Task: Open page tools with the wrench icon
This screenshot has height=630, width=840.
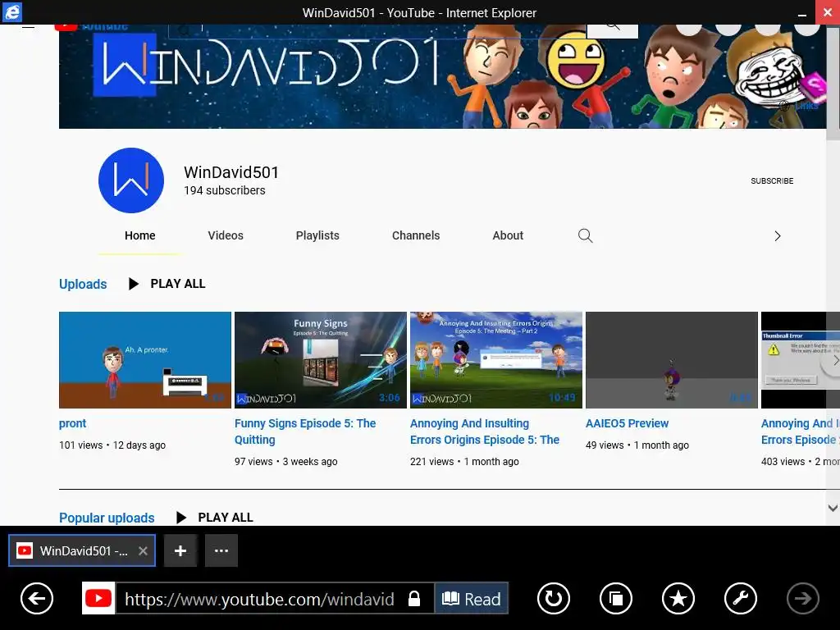Action: click(741, 598)
